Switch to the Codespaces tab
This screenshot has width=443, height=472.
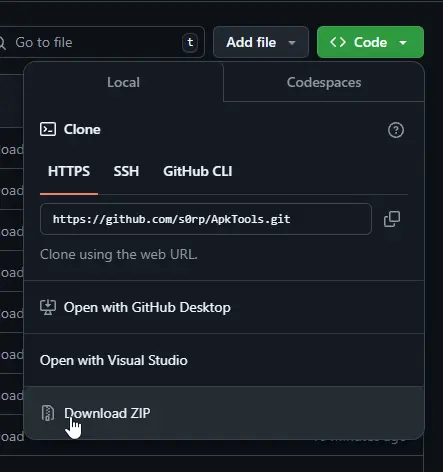pos(324,82)
